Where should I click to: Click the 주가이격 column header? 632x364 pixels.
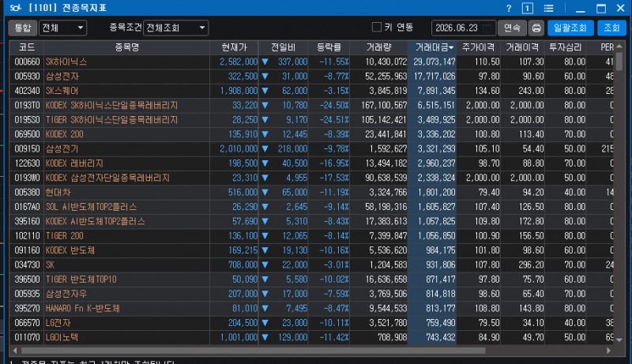[x=479, y=47]
